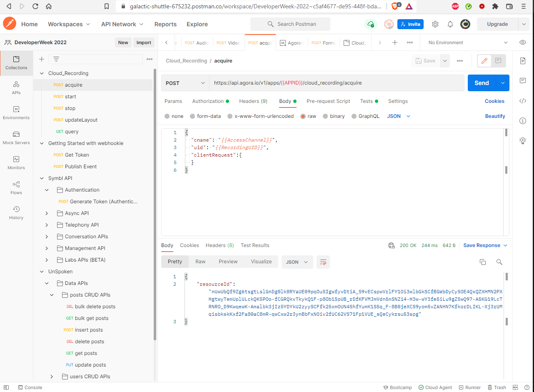Toggle the wrap lines icon in response
Viewport: 534px width, 392px height.
coord(323,262)
